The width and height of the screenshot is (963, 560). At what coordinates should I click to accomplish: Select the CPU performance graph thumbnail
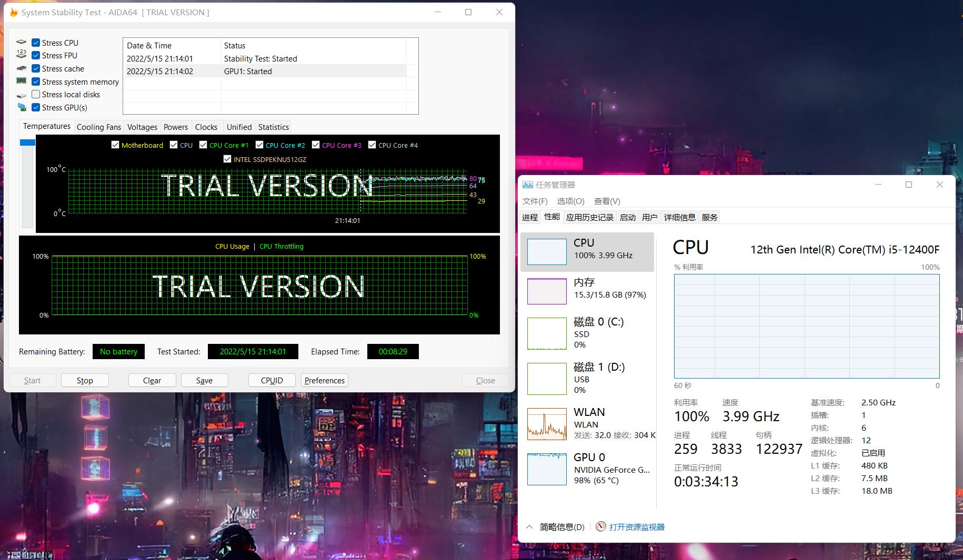click(547, 251)
